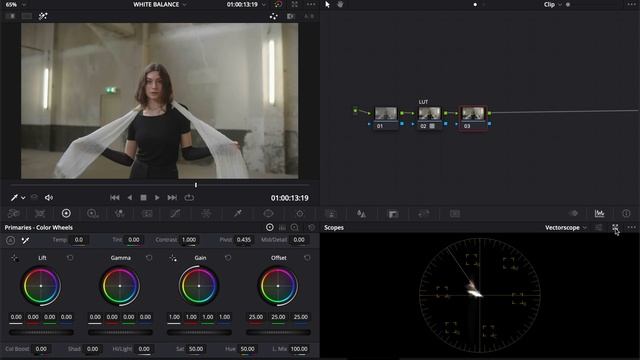Screen dimensions: 640x360
Task: Select the white balance eyedropper picker
Action: pos(25,240)
